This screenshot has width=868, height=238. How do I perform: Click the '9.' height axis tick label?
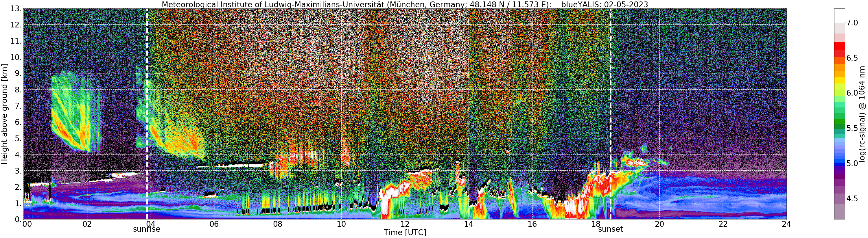18,73
